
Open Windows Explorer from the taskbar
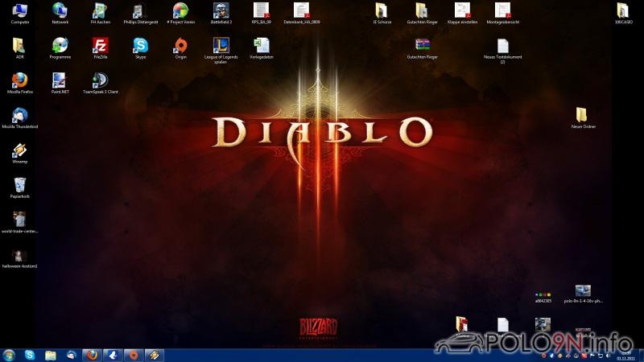click(51, 355)
